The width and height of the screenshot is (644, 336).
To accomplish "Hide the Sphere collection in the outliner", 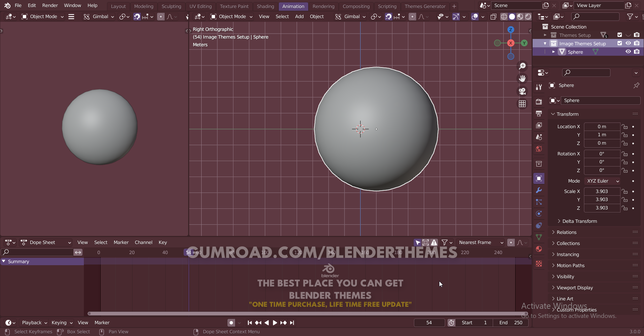I will tap(628, 51).
